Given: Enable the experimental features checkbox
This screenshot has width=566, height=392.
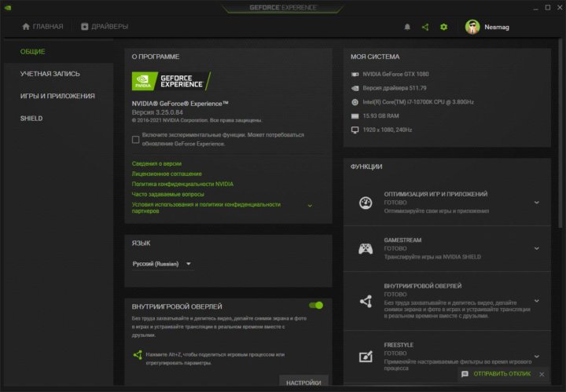Looking at the screenshot, I should coord(136,140).
